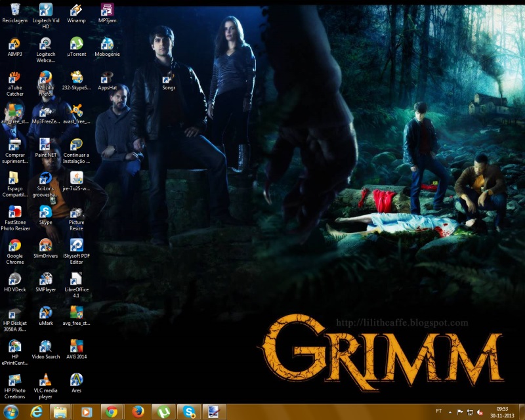Launch the LibreOffice 4.1 shortcut
This screenshot has width=525, height=420.
coord(76,280)
